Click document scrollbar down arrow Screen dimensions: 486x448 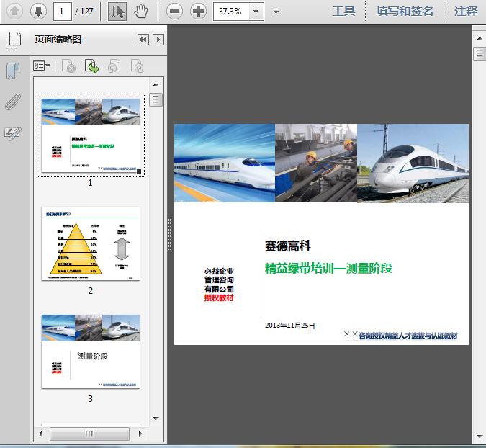tap(480, 436)
